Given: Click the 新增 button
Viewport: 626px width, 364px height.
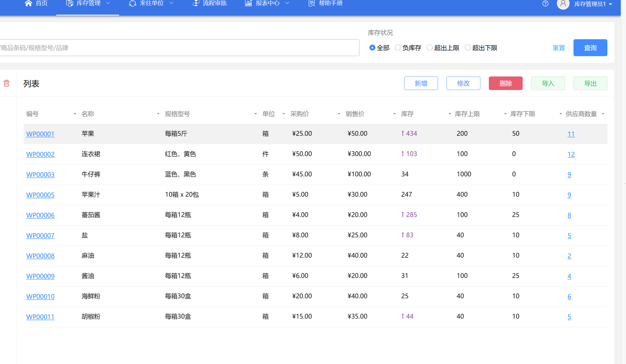Looking at the screenshot, I should pos(421,83).
